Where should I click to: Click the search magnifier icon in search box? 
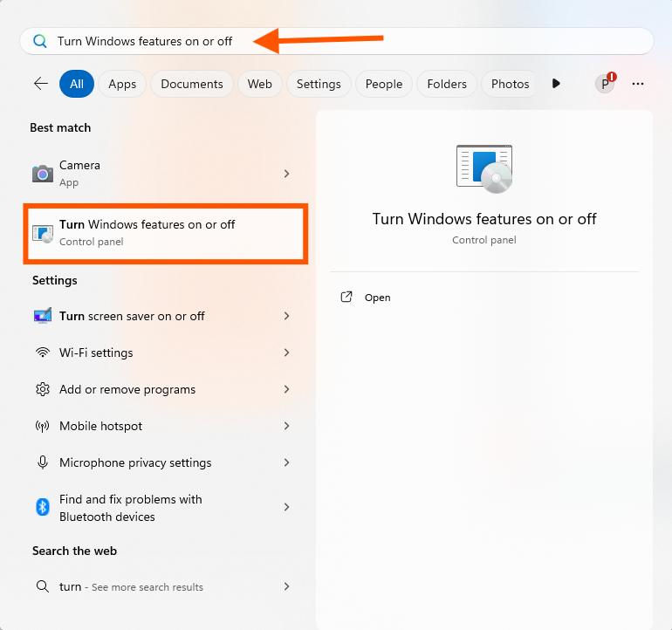40,41
